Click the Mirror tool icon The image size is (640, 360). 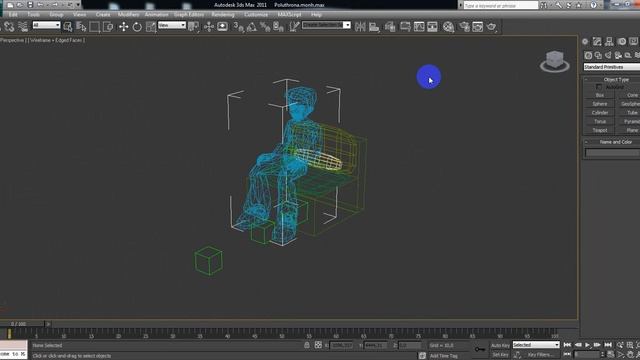360,27
